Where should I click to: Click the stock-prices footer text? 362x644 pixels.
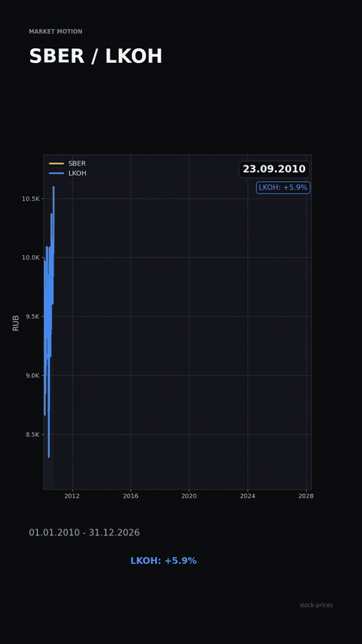[x=316, y=605]
